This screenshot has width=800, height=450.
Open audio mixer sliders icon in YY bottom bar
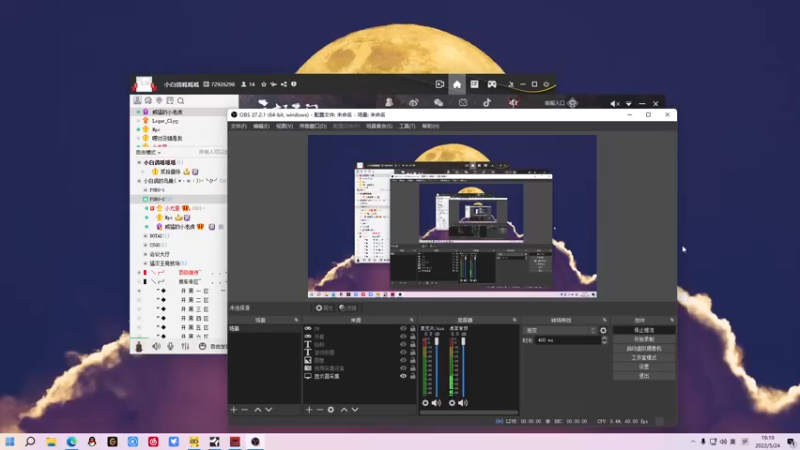coord(185,346)
